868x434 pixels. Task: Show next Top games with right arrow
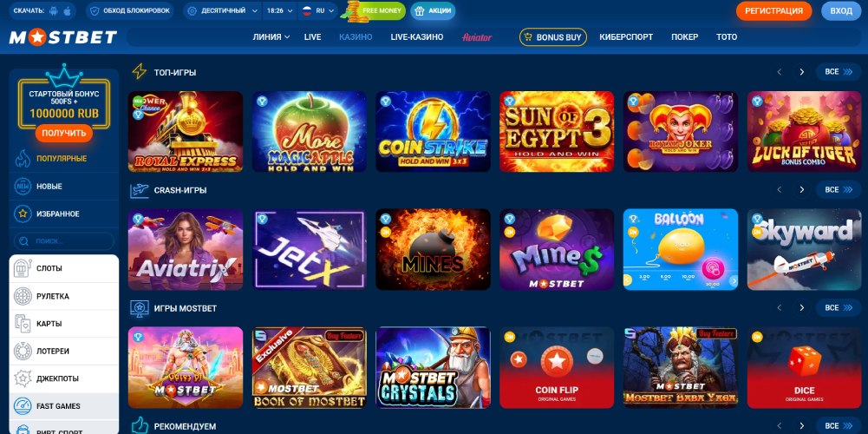coord(801,72)
